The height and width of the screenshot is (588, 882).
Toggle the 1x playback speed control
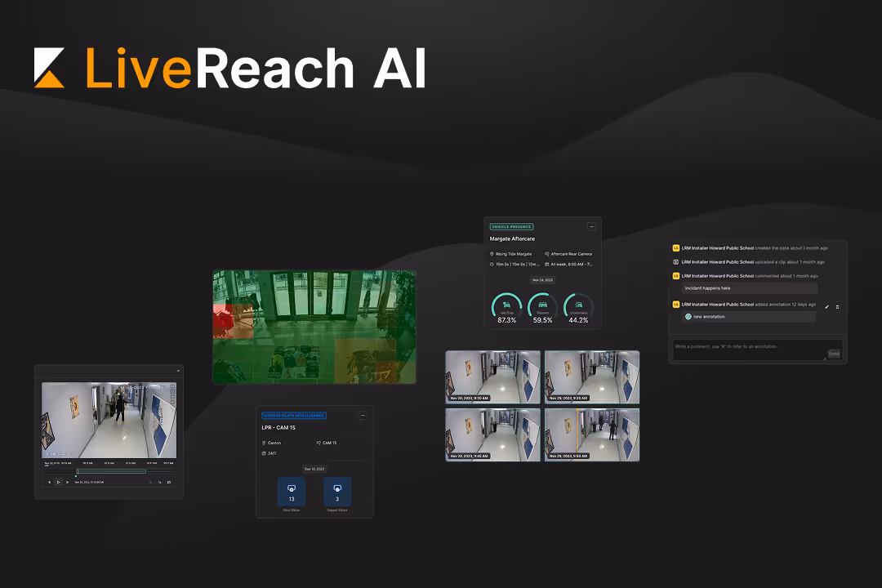point(160,482)
